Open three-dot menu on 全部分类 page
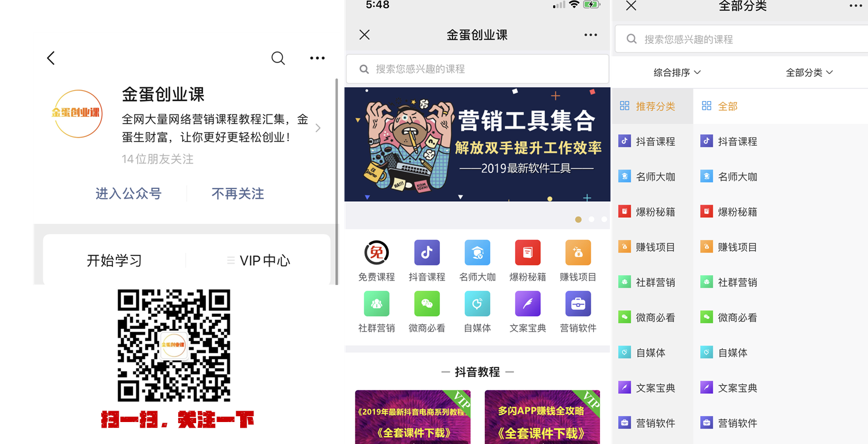The height and width of the screenshot is (444, 868). click(856, 6)
